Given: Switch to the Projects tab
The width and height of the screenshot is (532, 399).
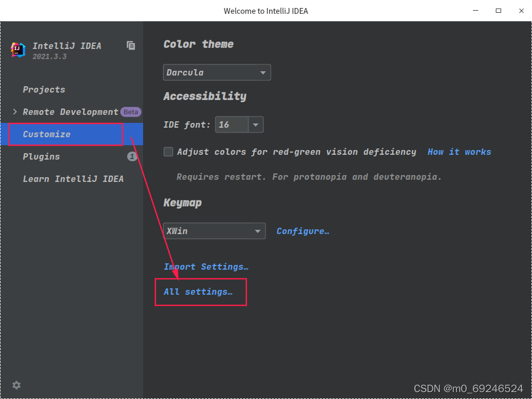Looking at the screenshot, I should (44, 89).
